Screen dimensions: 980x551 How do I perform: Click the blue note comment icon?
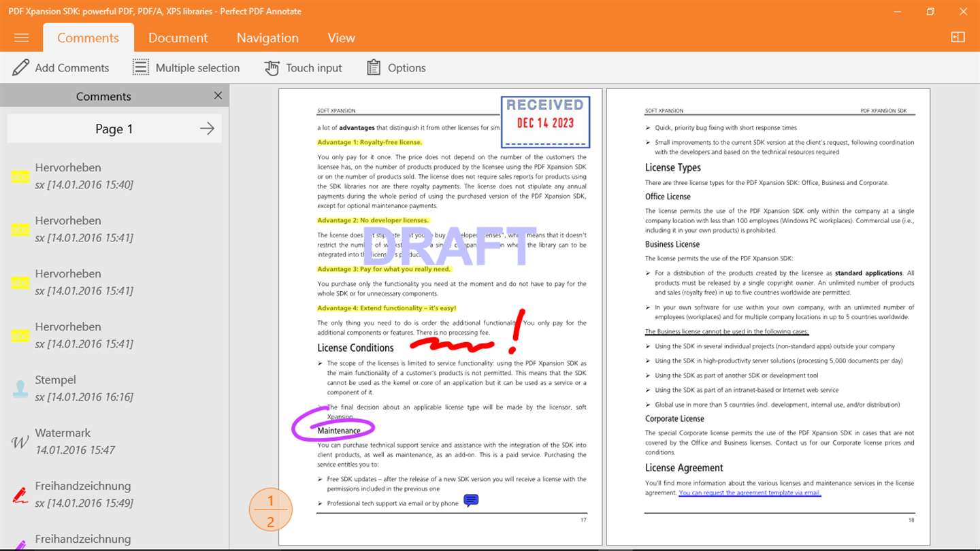(471, 501)
